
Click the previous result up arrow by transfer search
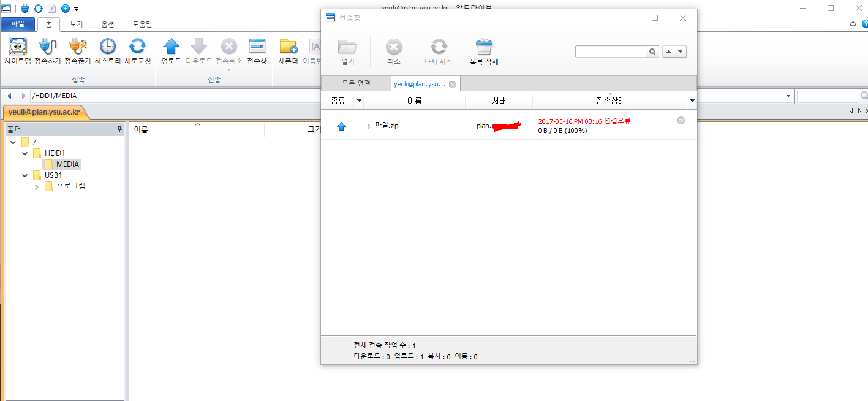(668, 52)
